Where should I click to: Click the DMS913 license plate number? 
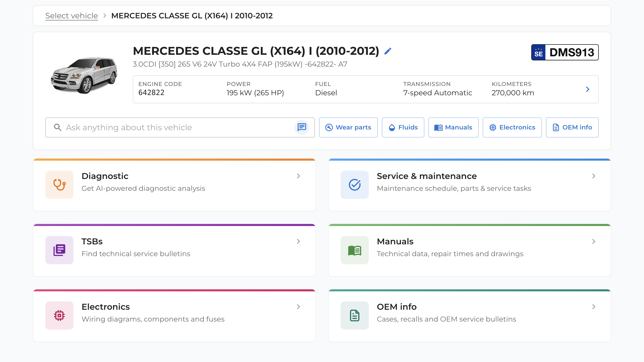pos(572,52)
